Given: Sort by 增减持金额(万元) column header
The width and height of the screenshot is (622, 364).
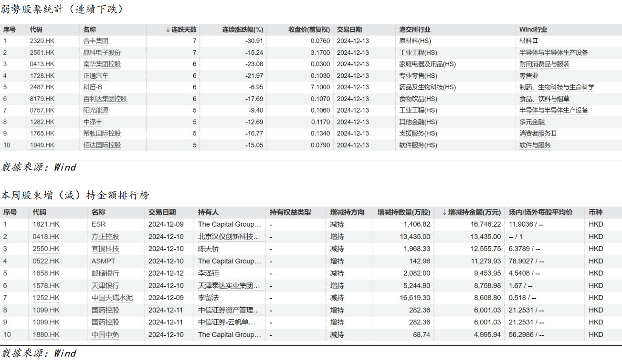Looking at the screenshot, I should (x=471, y=212).
